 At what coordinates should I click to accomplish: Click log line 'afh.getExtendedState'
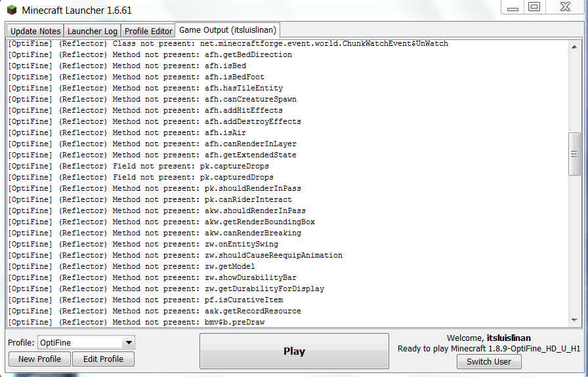152,155
